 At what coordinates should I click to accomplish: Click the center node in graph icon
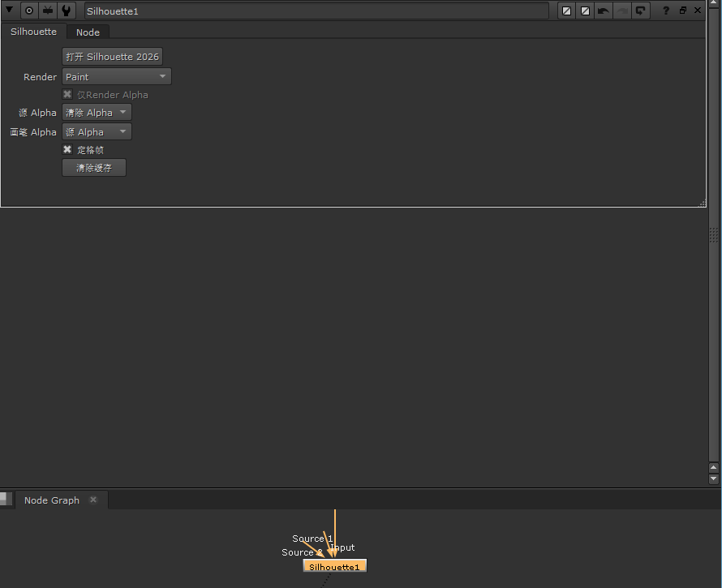[x=29, y=11]
